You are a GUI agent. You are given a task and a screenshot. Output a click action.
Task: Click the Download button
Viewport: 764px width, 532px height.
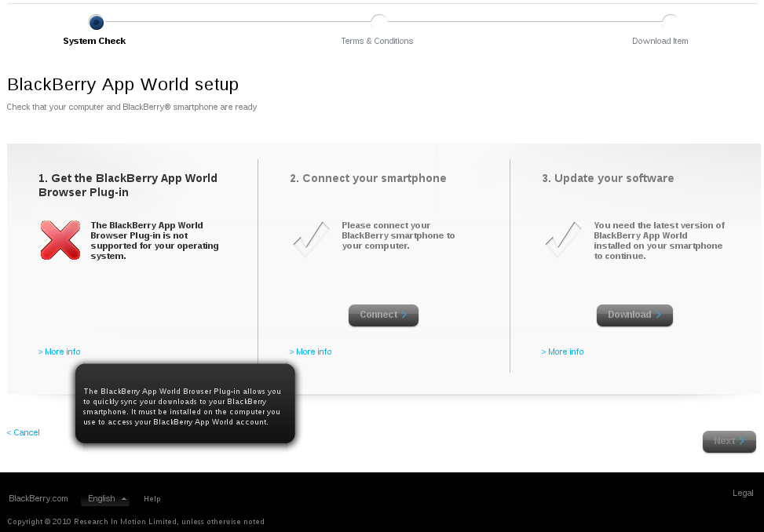coord(634,315)
